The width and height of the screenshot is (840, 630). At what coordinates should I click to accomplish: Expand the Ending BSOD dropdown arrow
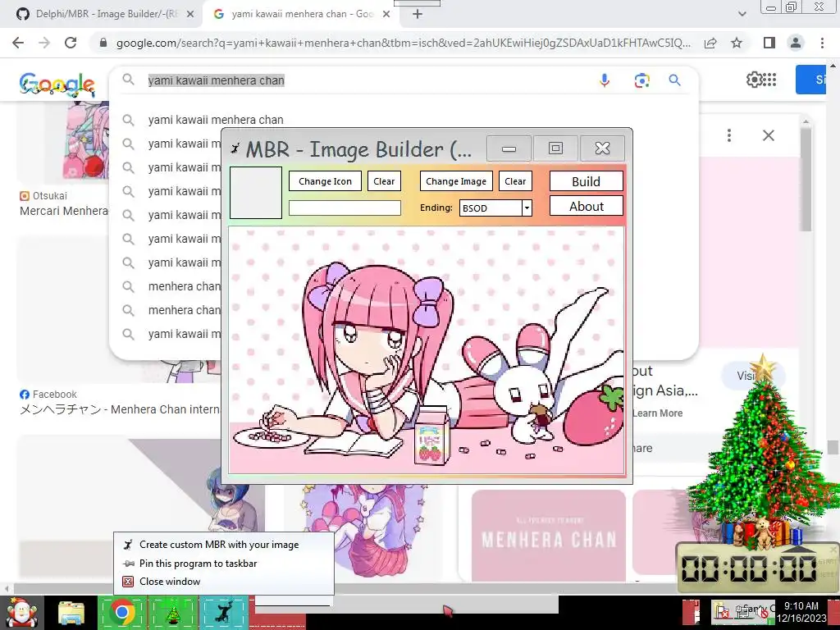(x=527, y=208)
